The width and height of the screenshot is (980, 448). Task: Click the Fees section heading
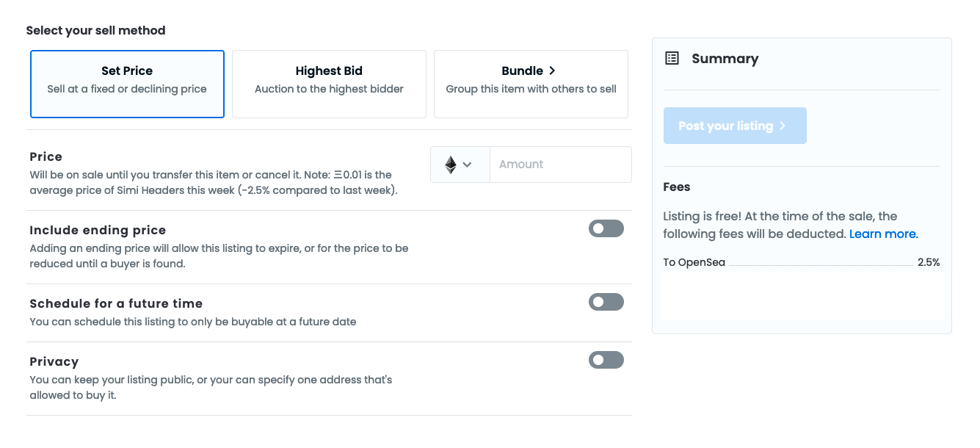[x=676, y=187]
